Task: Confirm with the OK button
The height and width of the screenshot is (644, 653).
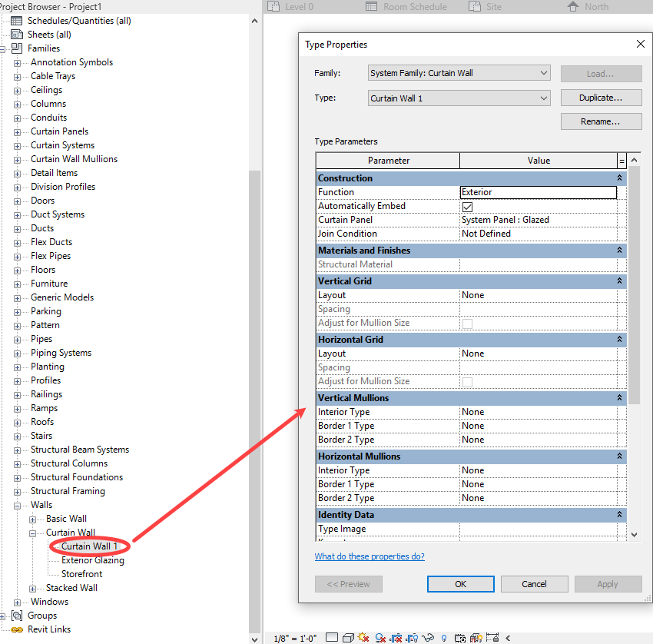Action: click(x=461, y=584)
